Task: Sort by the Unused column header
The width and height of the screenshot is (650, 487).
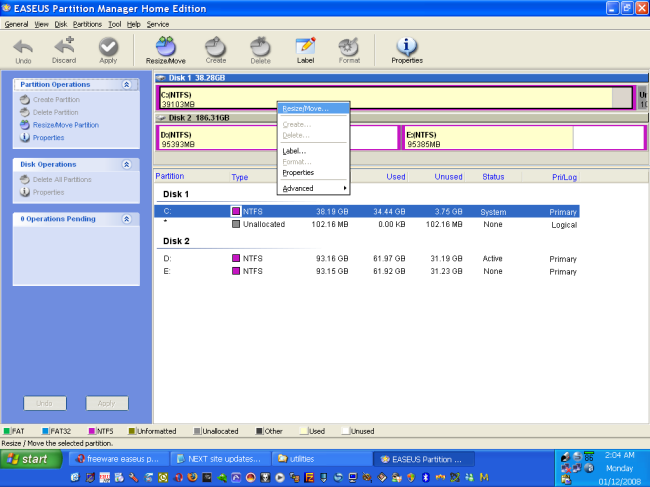Action: (x=448, y=177)
